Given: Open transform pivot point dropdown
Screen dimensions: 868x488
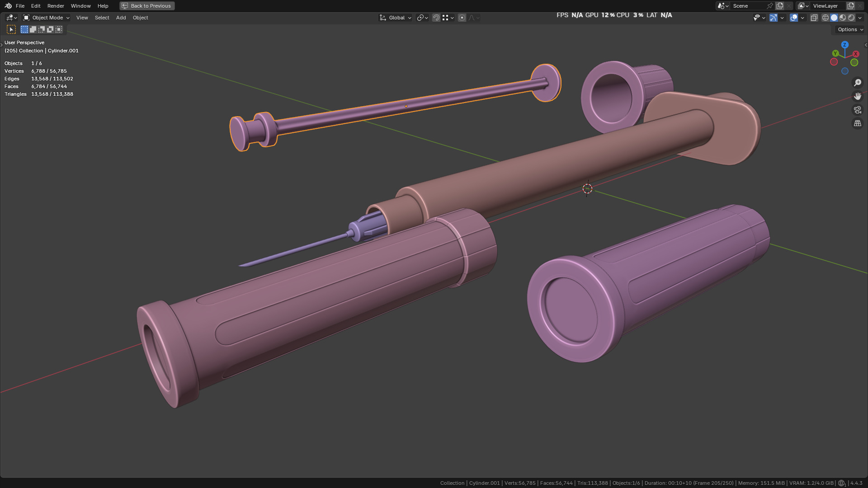Looking at the screenshot, I should (422, 18).
